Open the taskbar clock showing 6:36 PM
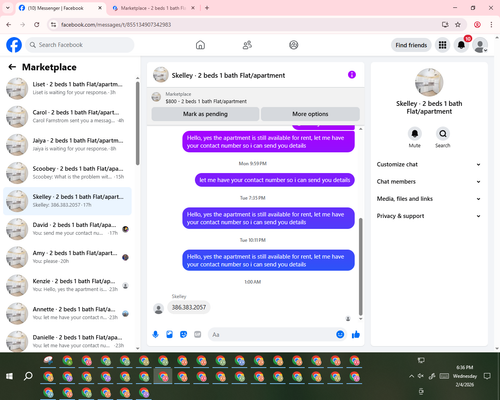This screenshot has height=400, width=500. pyautogui.click(x=465, y=376)
